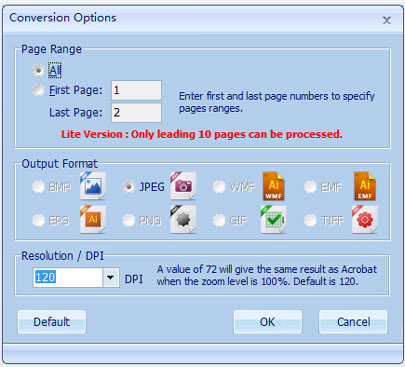The image size is (405, 367).
Task: Choose JPEG output format radio button
Action: pyautogui.click(x=129, y=187)
